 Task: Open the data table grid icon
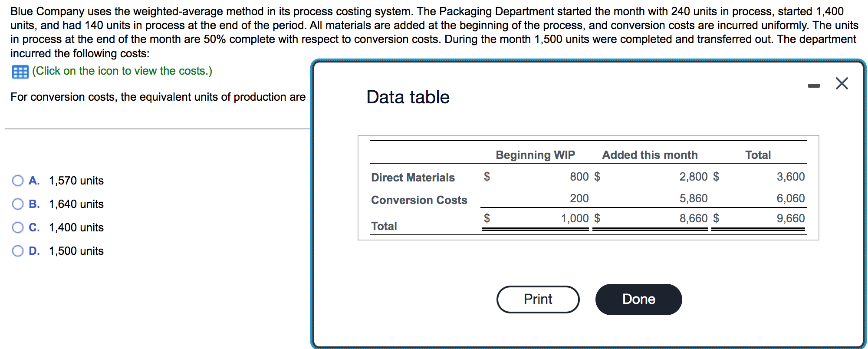pyautogui.click(x=20, y=72)
